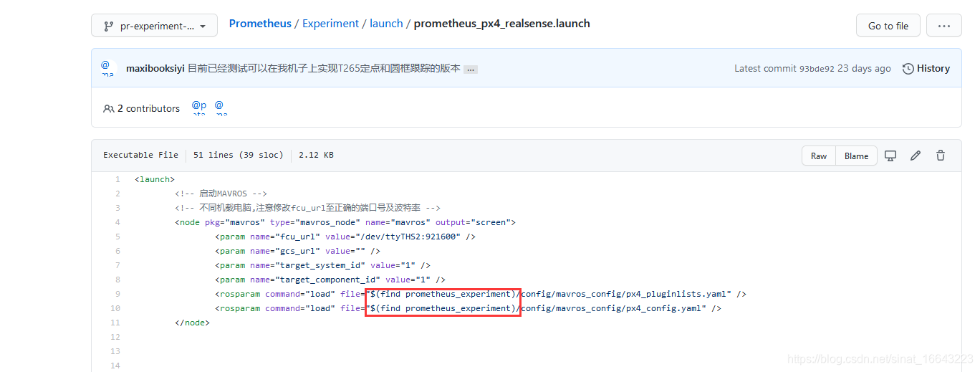Click the 51 lines (39 sloc) info
The image size is (980, 372).
tap(239, 155)
